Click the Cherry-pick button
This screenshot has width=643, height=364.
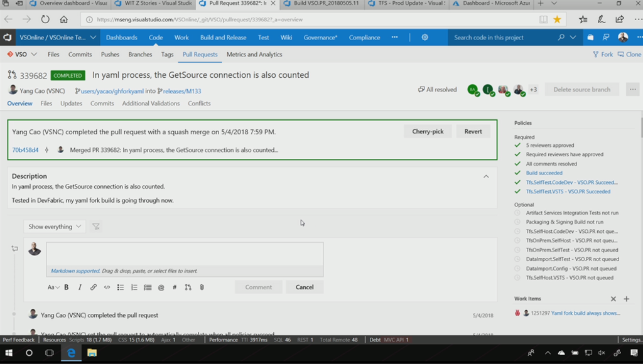click(x=428, y=132)
